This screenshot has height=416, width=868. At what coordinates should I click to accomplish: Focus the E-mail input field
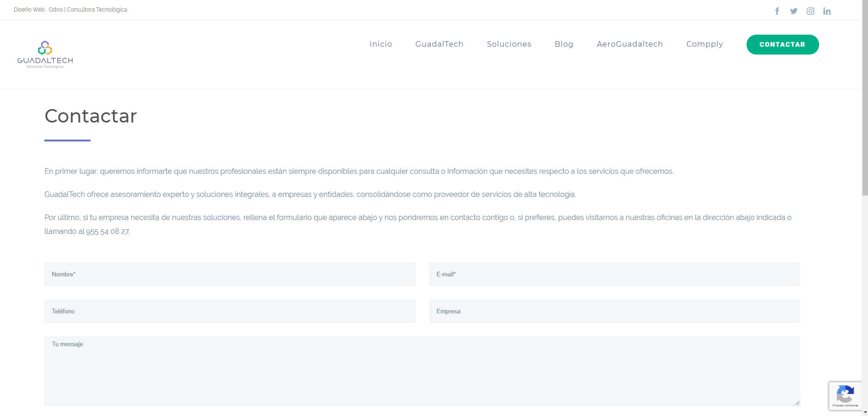(x=615, y=274)
